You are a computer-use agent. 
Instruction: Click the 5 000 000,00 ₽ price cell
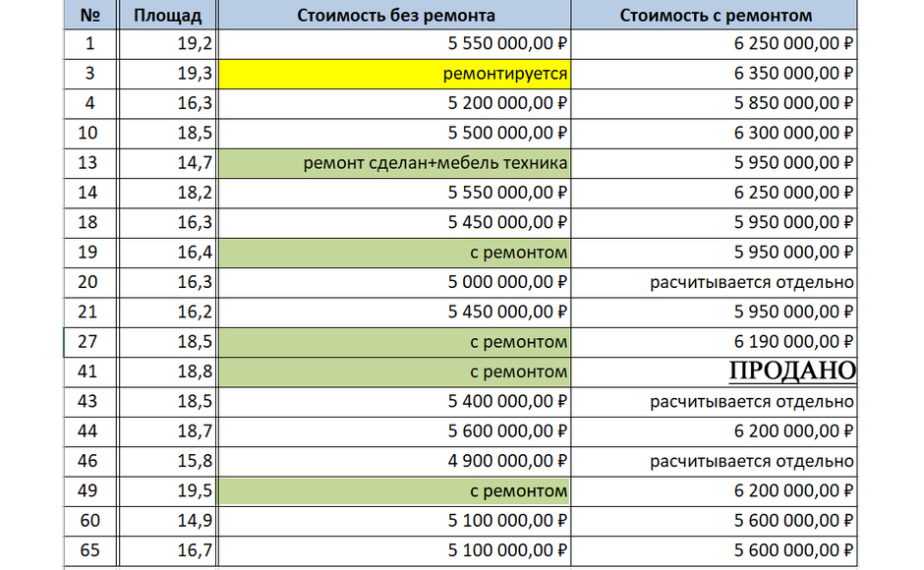[394, 282]
